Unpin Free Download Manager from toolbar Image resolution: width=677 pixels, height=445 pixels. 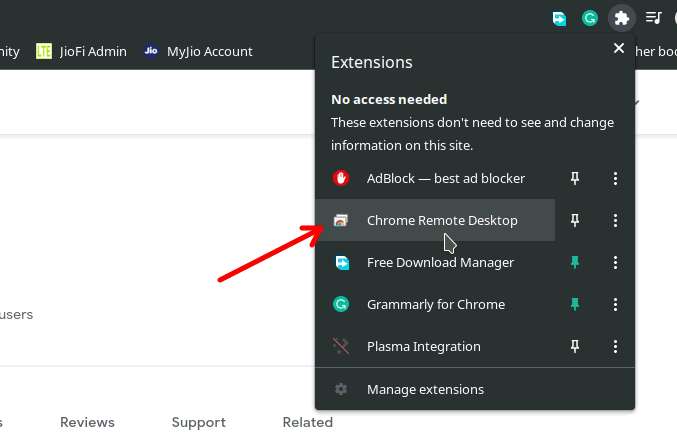[574, 262]
